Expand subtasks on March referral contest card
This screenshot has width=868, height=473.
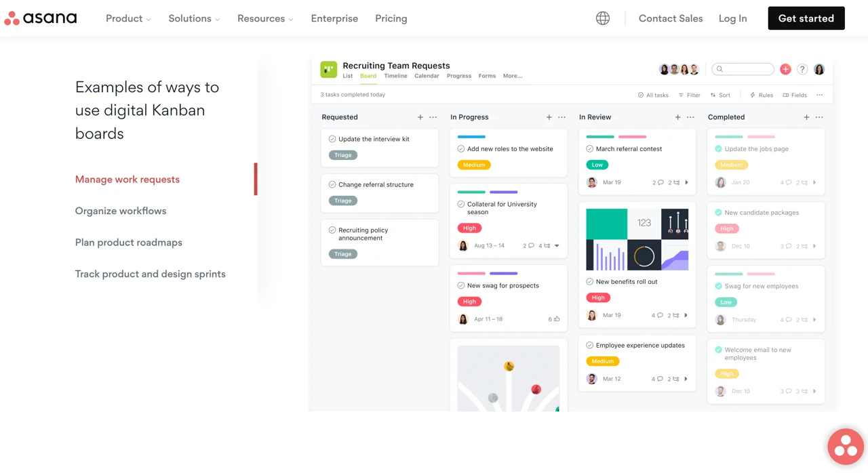[686, 182]
